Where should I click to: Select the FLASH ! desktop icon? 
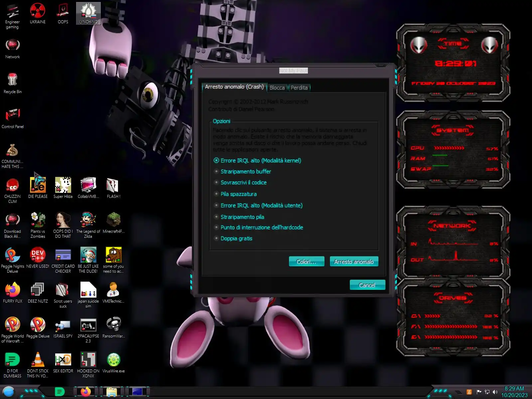pyautogui.click(x=113, y=188)
